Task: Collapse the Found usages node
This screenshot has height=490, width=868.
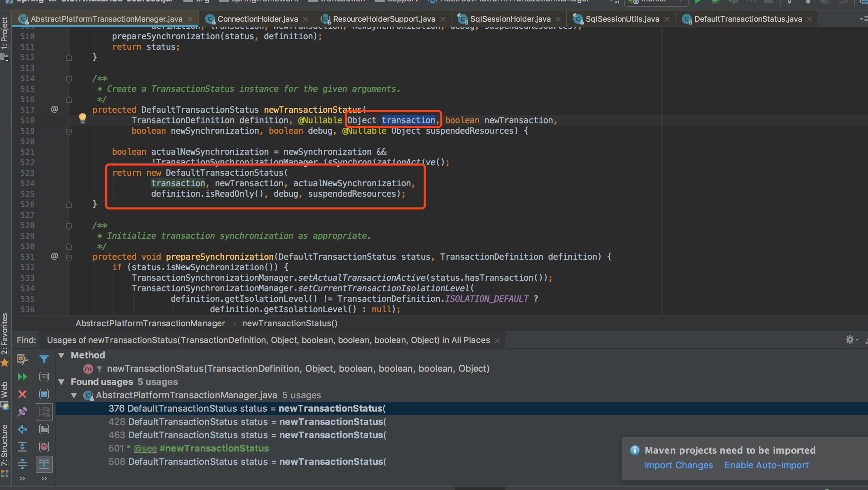Action: click(61, 382)
